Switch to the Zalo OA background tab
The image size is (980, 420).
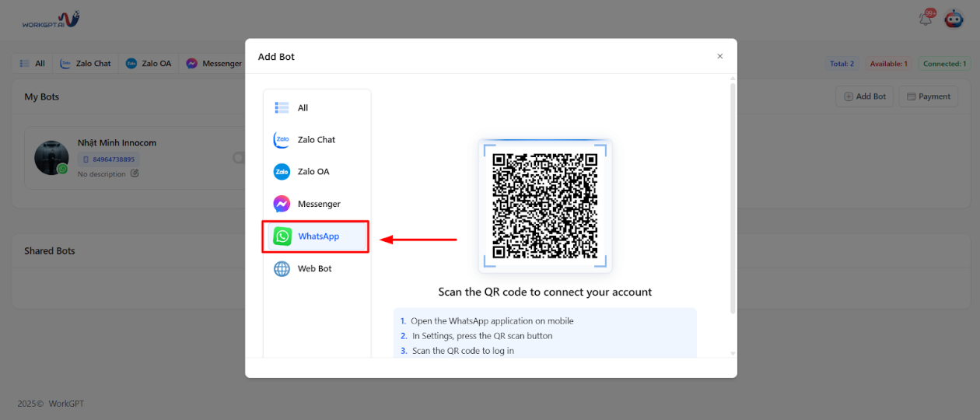[149, 64]
